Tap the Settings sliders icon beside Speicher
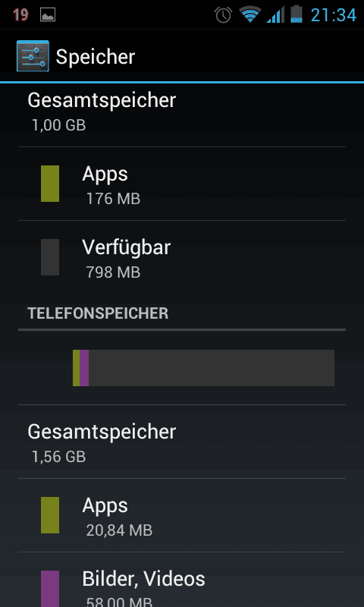Viewport: 364px width, 607px height. tap(33, 56)
